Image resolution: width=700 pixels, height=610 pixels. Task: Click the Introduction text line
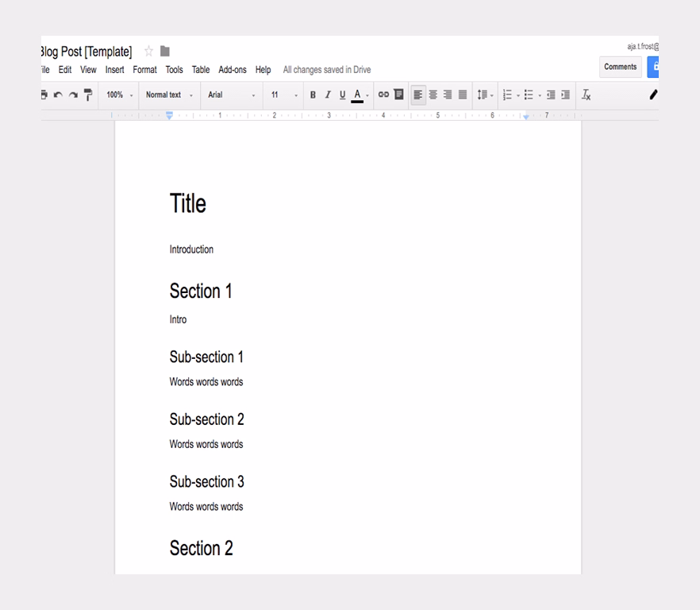[x=191, y=249]
